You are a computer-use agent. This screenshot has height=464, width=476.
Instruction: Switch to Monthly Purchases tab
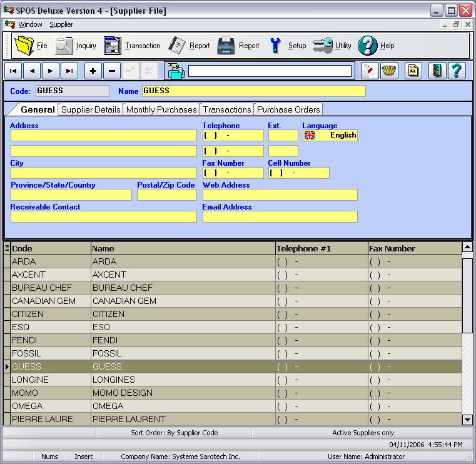point(161,109)
